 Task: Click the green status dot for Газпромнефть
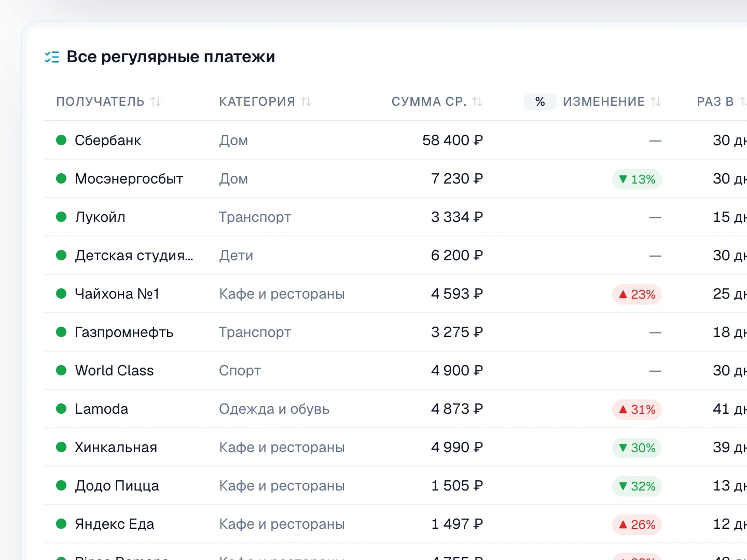pyautogui.click(x=61, y=332)
